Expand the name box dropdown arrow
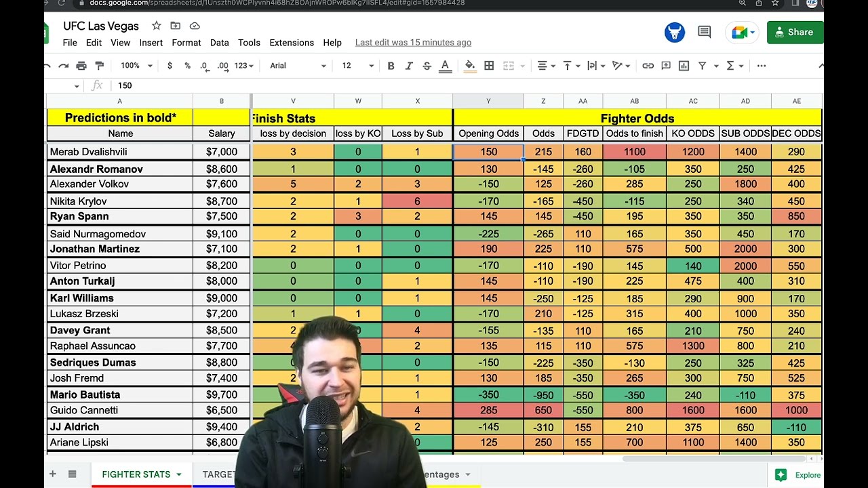 (77, 85)
